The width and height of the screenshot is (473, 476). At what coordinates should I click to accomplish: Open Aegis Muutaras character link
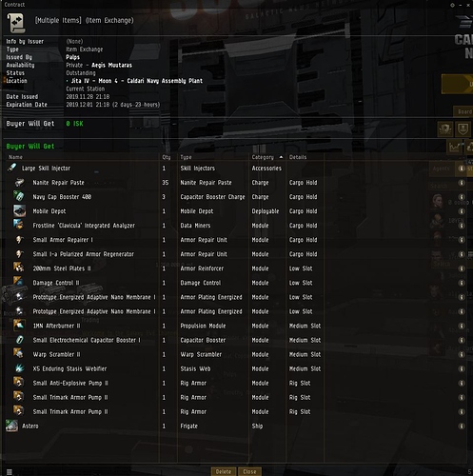coord(111,65)
